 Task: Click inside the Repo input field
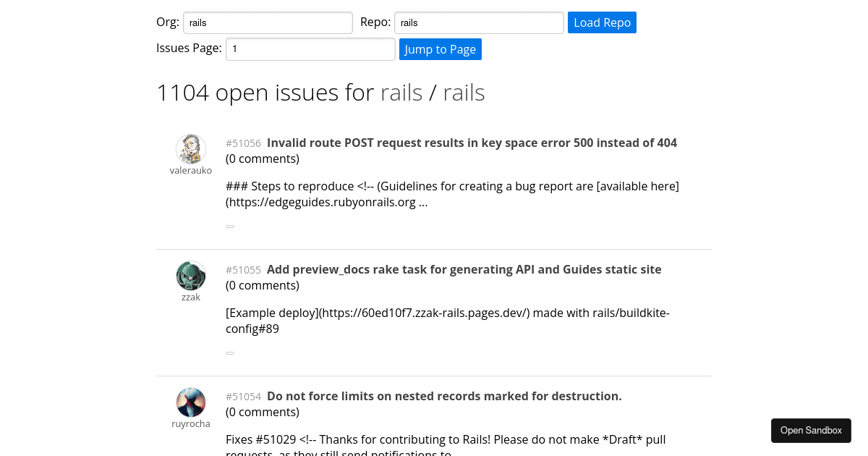[478, 22]
